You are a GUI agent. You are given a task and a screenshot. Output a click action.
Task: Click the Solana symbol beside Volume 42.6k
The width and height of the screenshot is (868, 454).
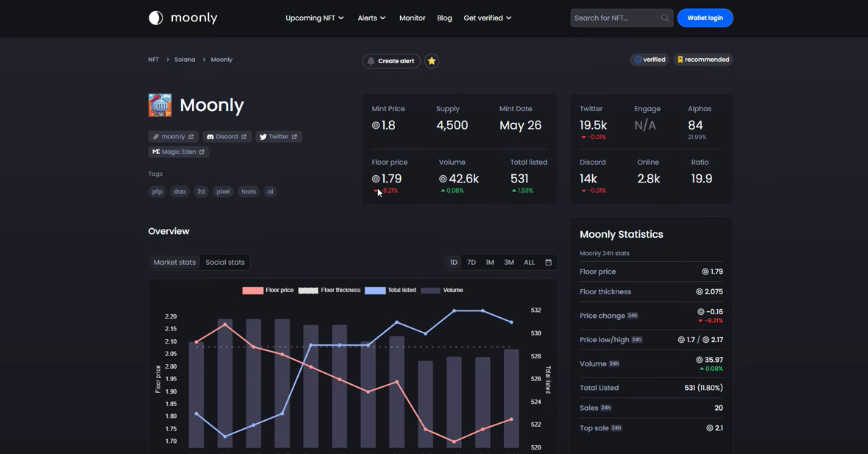coord(443,179)
